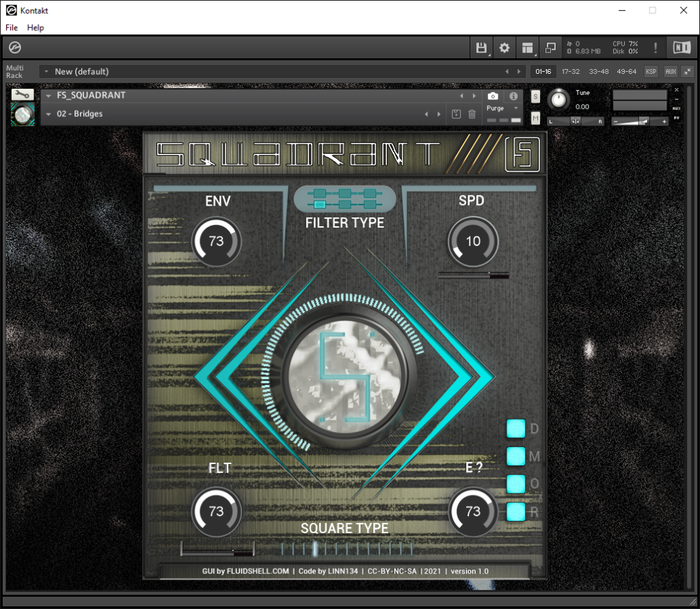Image resolution: width=700 pixels, height=609 pixels.
Task: Select next snapshot arrow beside 02 - Bridges
Action: click(x=439, y=114)
